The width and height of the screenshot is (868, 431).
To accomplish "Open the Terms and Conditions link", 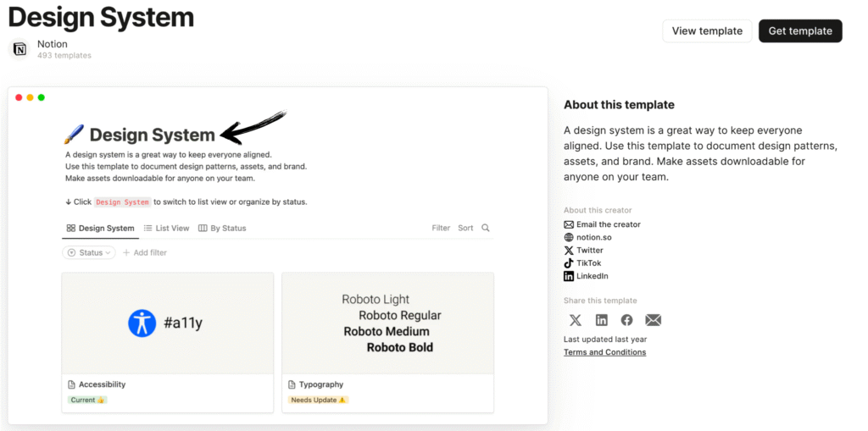I will point(604,352).
